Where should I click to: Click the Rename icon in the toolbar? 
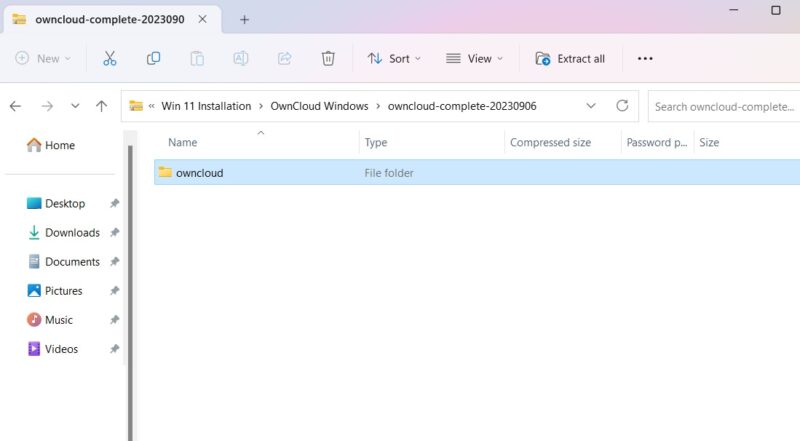[240, 59]
